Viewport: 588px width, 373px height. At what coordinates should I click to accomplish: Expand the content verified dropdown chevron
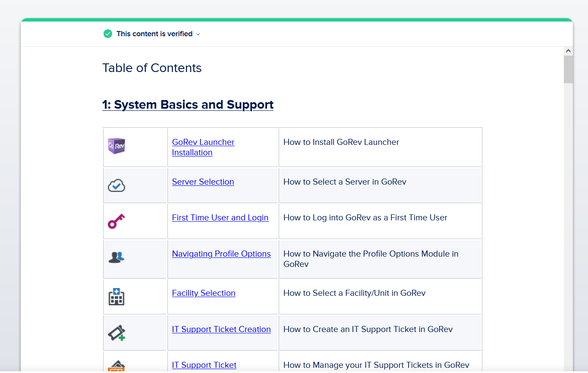click(198, 34)
